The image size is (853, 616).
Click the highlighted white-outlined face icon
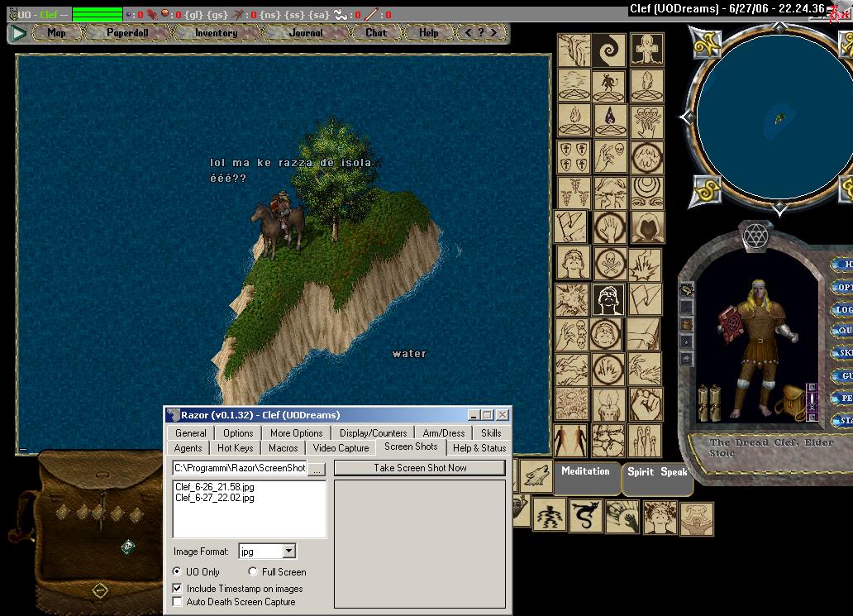[608, 300]
